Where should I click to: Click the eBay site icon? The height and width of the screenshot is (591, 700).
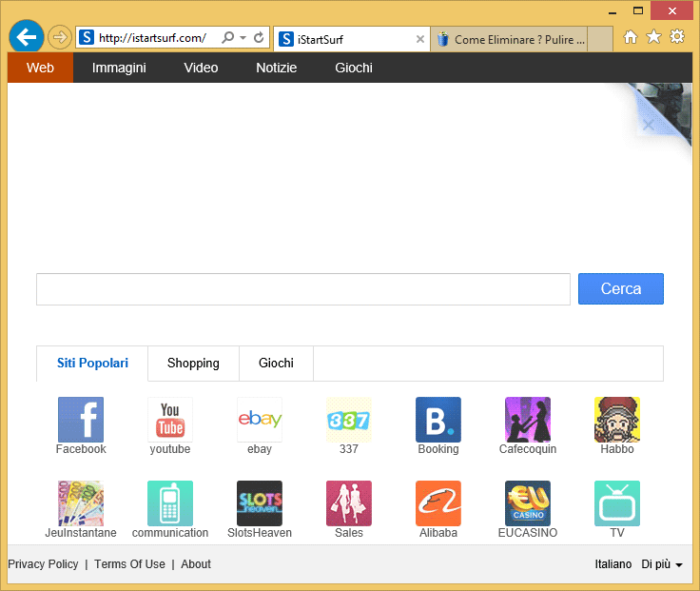[x=260, y=420]
